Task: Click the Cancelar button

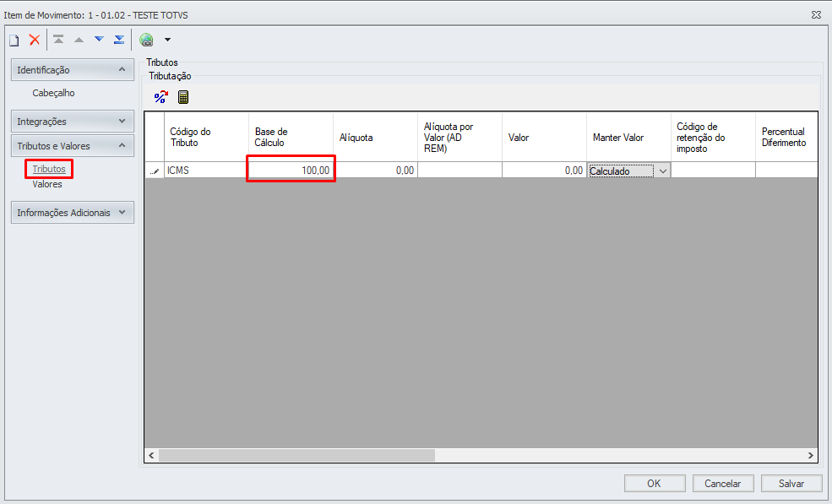Action: 723,483
